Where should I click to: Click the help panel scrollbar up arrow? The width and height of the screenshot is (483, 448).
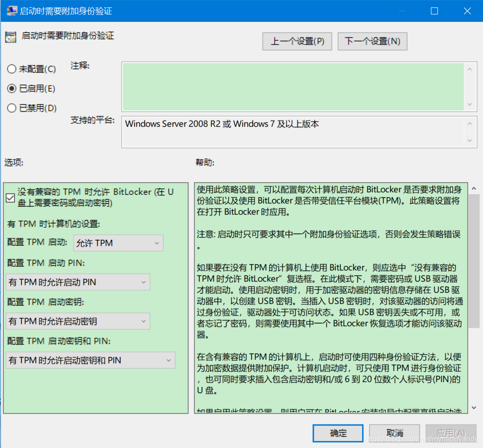coord(474,188)
